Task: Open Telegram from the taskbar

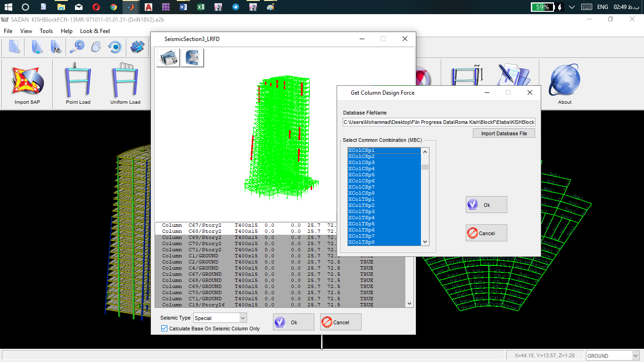Action: (235, 7)
